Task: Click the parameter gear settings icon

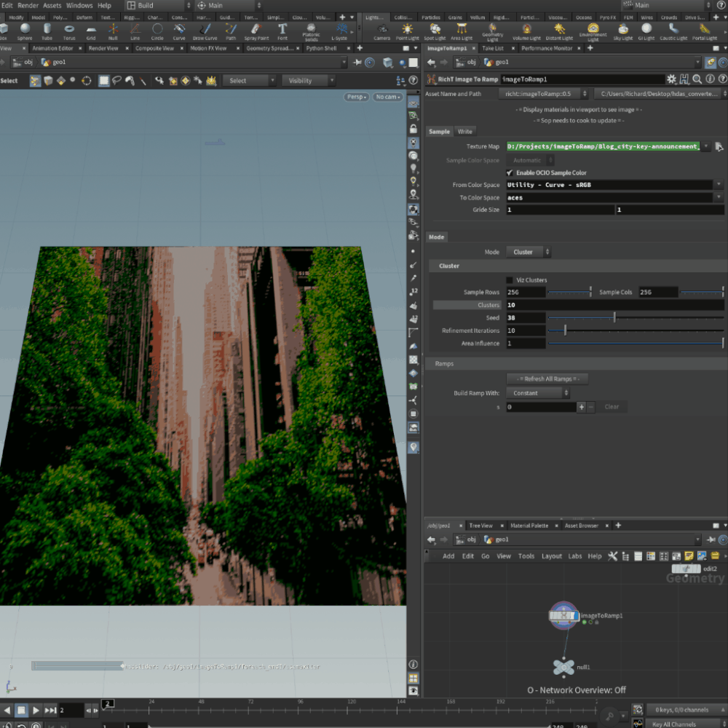Action: (x=671, y=79)
